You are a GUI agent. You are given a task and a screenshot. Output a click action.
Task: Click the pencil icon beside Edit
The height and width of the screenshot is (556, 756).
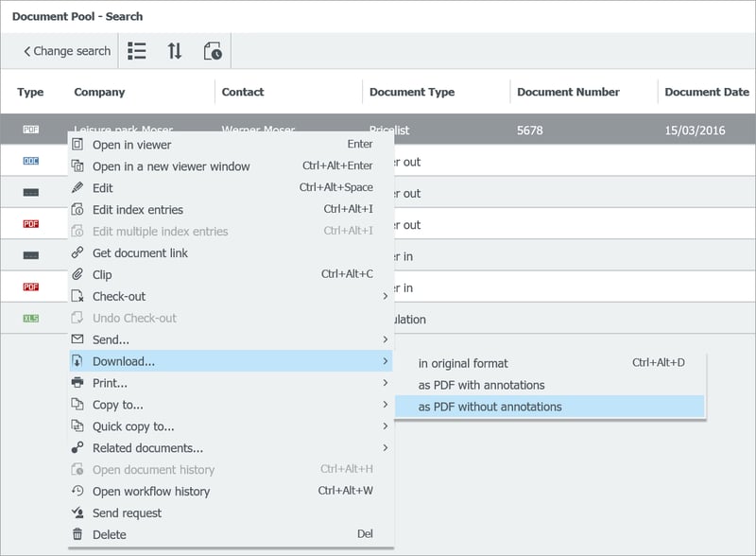click(x=77, y=187)
